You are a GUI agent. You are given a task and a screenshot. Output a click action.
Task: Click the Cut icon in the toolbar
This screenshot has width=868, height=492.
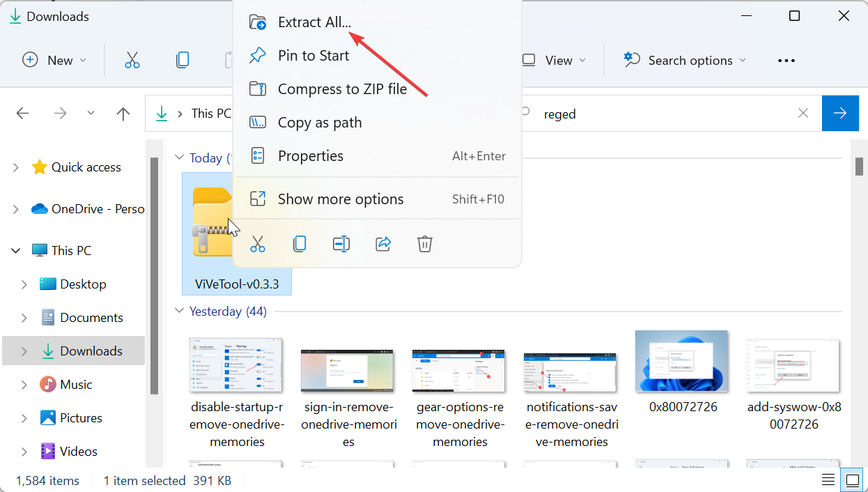[x=132, y=61]
